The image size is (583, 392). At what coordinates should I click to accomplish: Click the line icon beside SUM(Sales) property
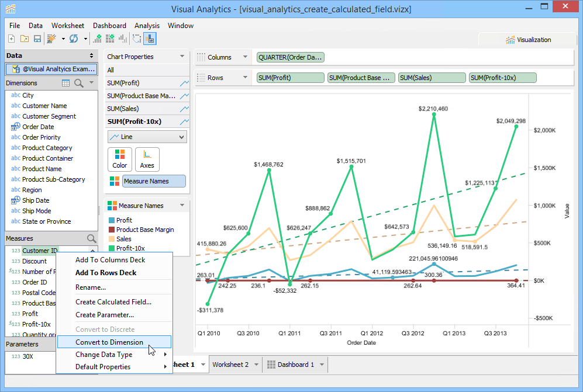(x=184, y=109)
